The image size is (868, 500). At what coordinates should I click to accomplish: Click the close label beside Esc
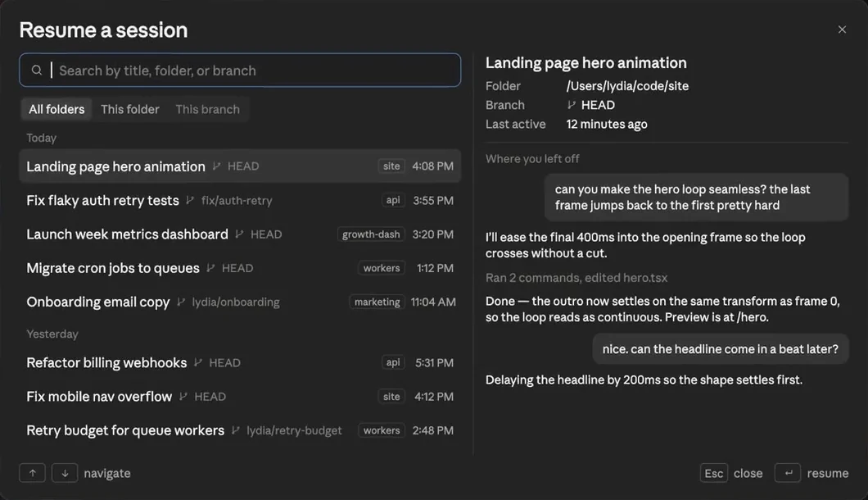coord(748,474)
